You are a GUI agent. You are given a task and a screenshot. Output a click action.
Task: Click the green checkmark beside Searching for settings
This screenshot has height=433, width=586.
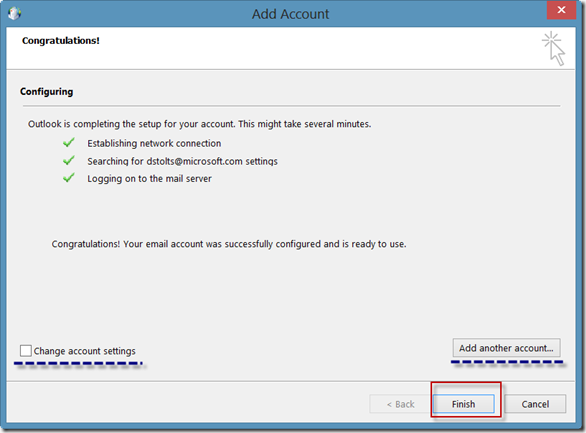click(69, 161)
